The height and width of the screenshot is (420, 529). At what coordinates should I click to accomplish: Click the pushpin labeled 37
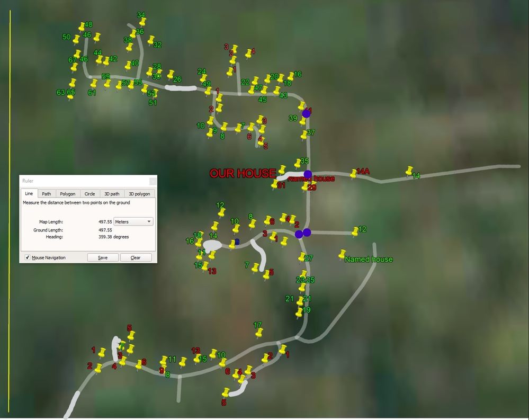point(304,135)
